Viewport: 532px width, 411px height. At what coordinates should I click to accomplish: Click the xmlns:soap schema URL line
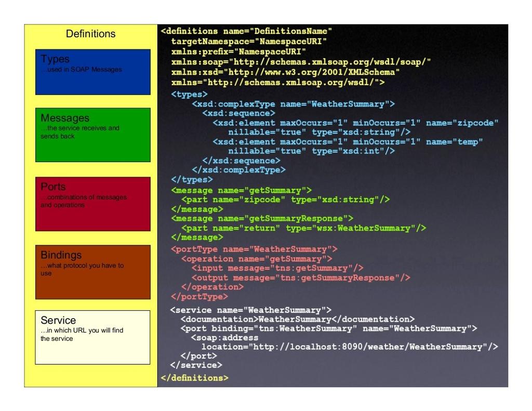click(x=301, y=62)
